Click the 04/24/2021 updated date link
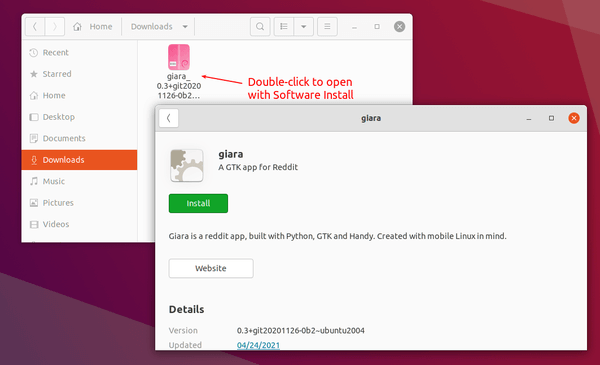Screen dimensions: 600x365 [x=258, y=345]
